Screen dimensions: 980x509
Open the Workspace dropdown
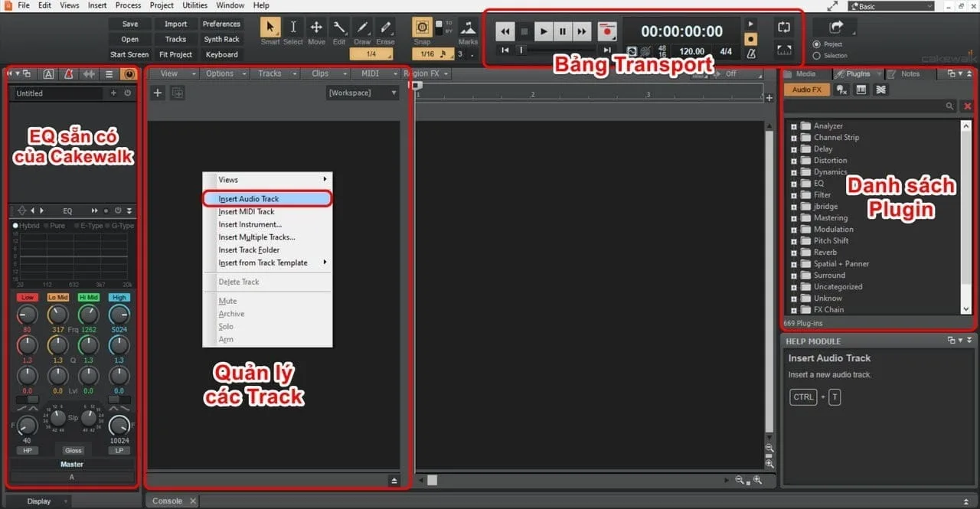pyautogui.click(x=363, y=93)
